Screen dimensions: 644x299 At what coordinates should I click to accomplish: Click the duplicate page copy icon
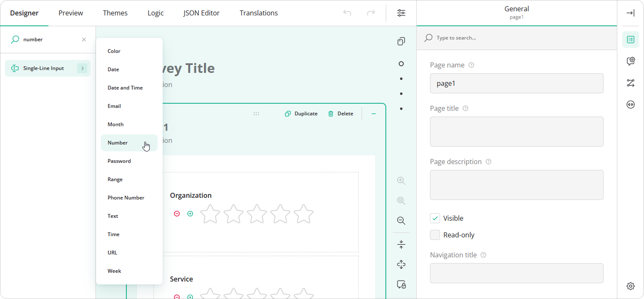tap(401, 41)
